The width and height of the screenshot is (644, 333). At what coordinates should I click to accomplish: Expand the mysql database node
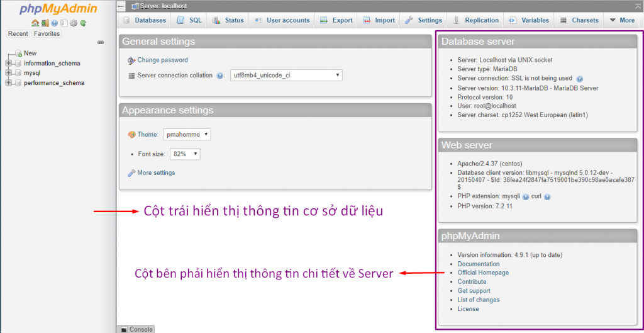pos(9,73)
